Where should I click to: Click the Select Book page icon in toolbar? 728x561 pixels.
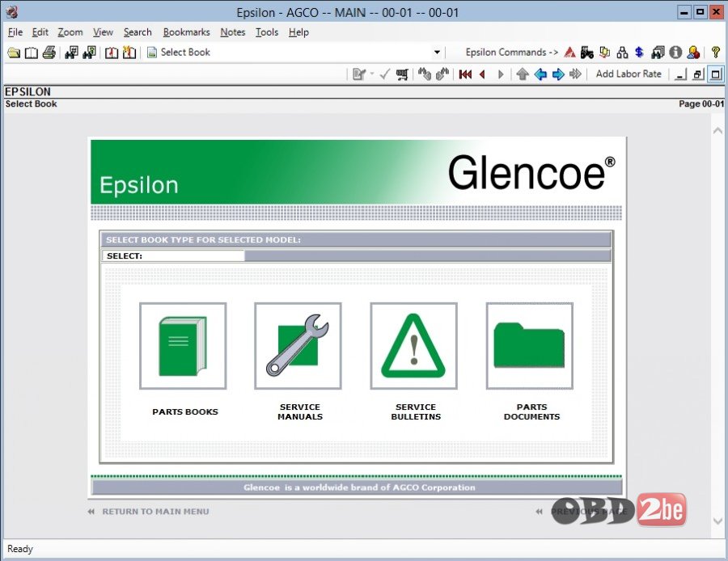152,53
